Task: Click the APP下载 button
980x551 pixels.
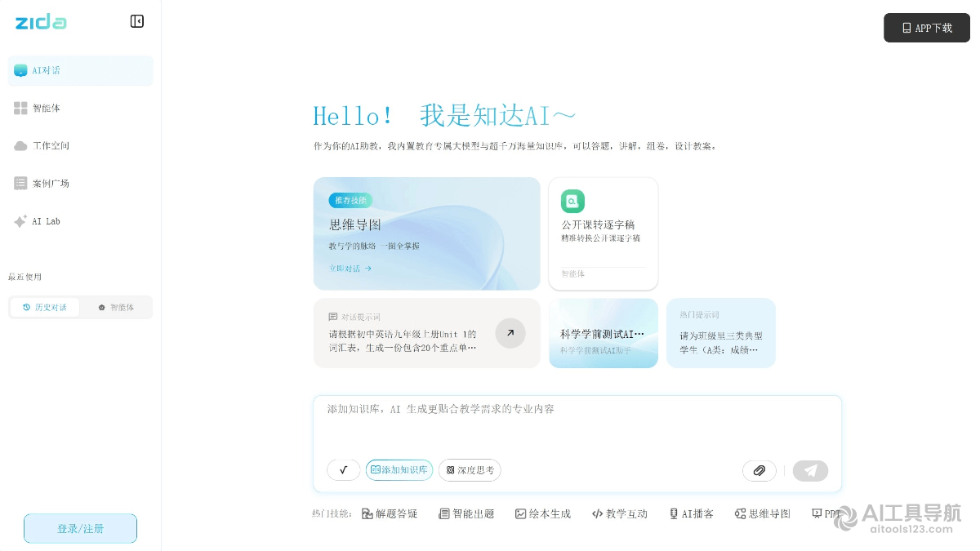Action: pyautogui.click(x=927, y=28)
